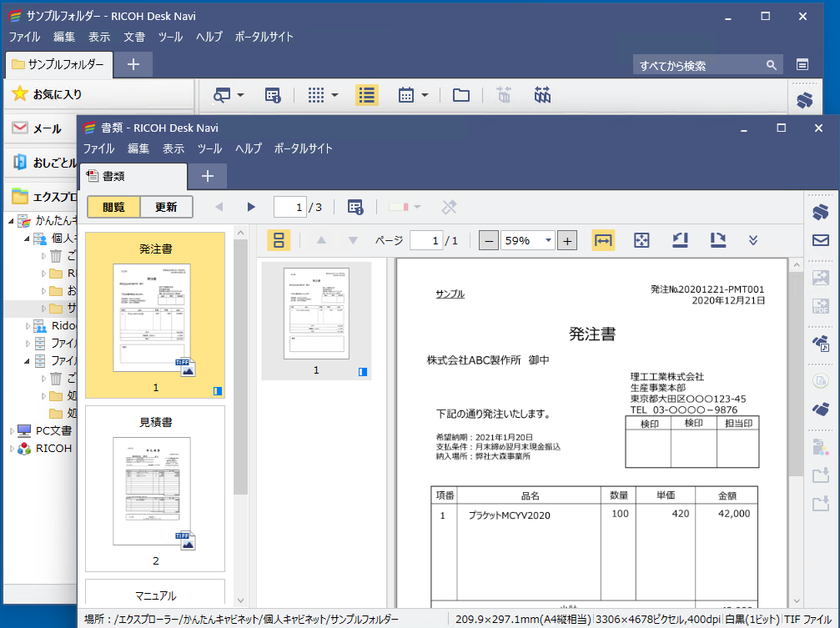Click fit whole page icon
840x628 pixels.
[641, 240]
